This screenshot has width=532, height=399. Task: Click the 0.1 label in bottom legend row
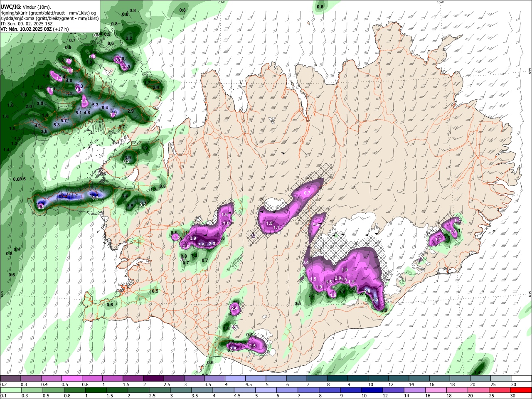tap(3, 396)
